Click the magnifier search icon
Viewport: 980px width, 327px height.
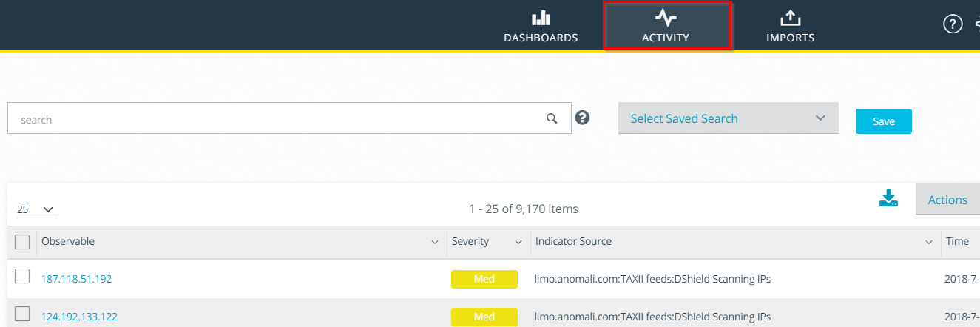click(551, 118)
